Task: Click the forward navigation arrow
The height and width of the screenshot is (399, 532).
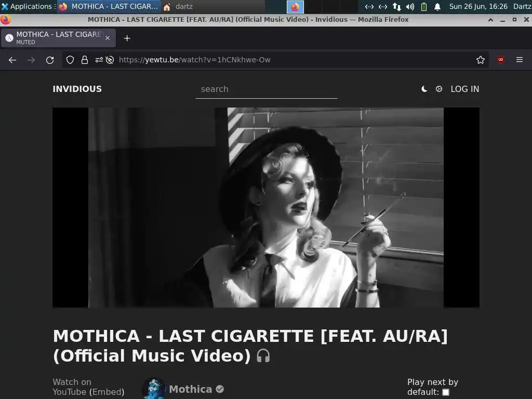Action: pyautogui.click(x=31, y=60)
